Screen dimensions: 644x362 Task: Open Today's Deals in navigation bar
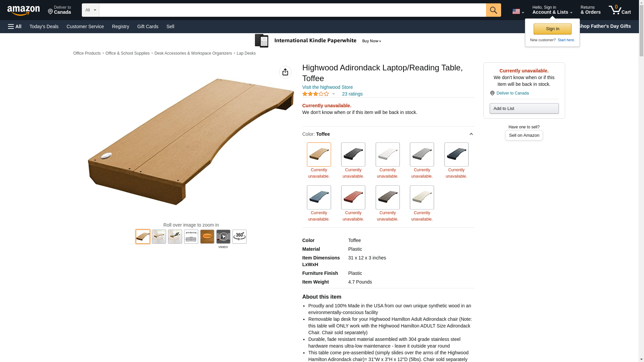tap(44, 26)
